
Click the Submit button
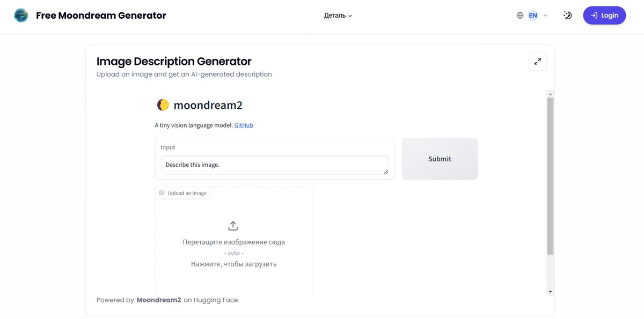click(440, 159)
